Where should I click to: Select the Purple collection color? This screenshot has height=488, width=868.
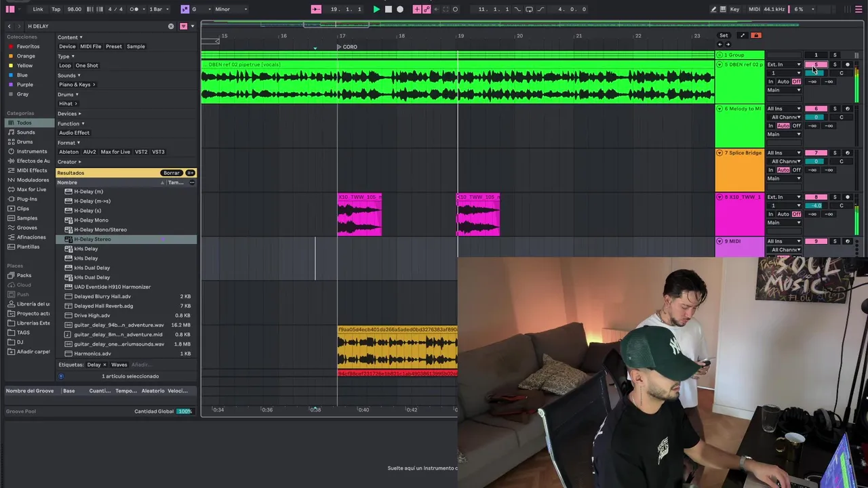25,85
